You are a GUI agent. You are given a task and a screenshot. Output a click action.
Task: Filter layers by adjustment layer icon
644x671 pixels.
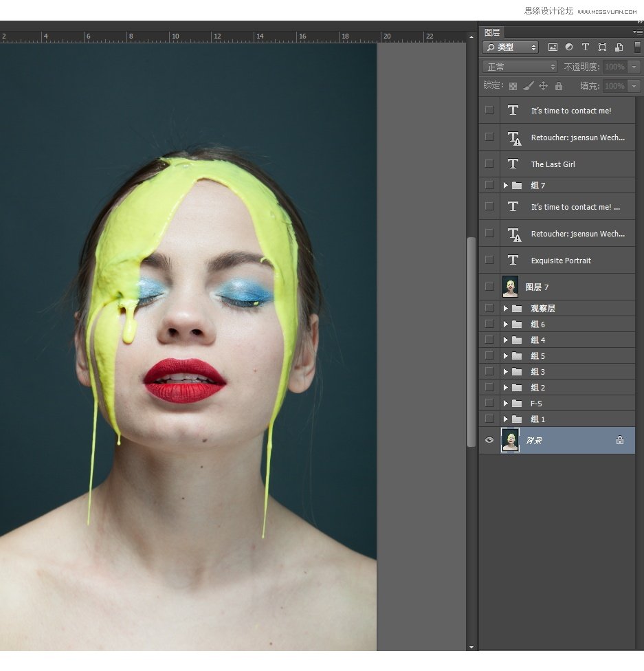coord(569,47)
